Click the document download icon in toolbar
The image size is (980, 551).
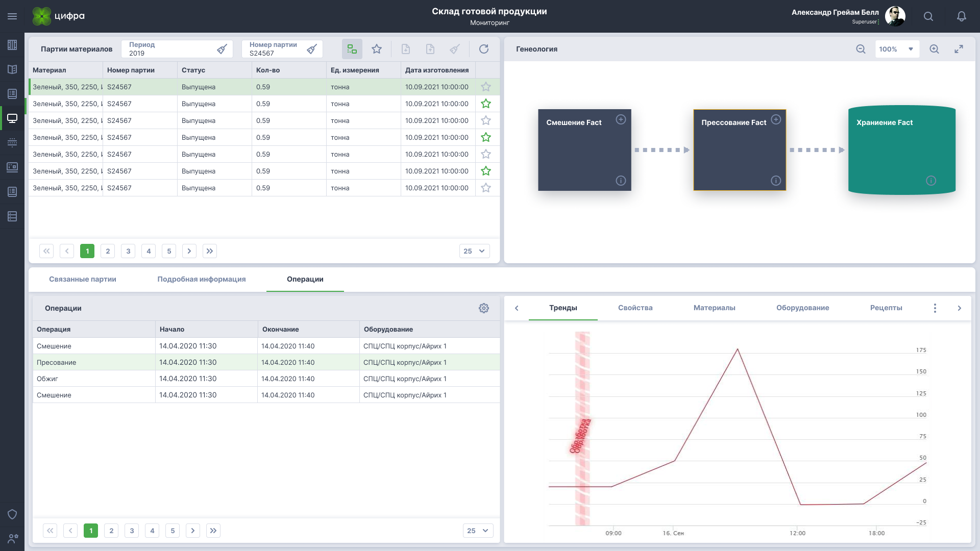coord(406,49)
